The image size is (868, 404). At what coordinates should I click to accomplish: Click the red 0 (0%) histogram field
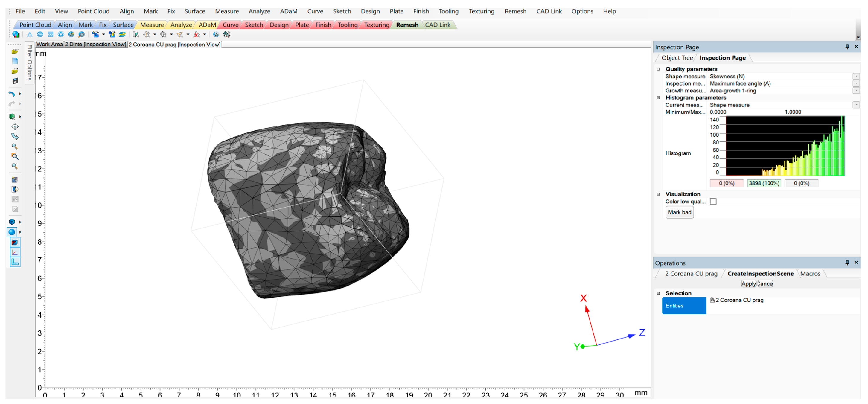[x=726, y=183]
